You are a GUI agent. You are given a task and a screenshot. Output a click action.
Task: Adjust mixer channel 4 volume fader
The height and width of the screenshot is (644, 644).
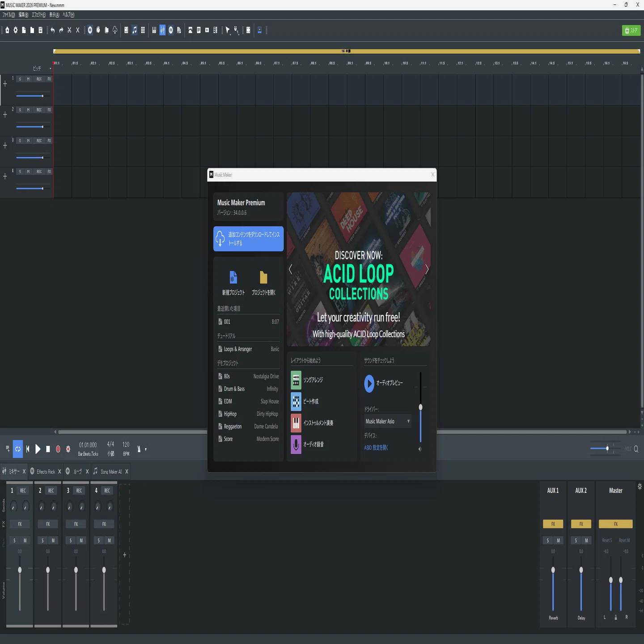tap(104, 570)
